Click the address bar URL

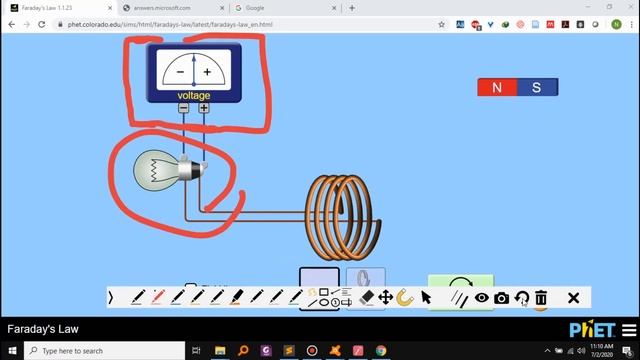click(170, 24)
